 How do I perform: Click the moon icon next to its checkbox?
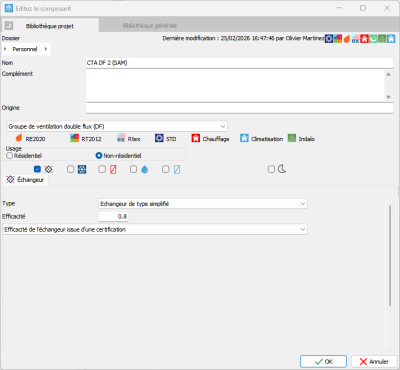282,169
